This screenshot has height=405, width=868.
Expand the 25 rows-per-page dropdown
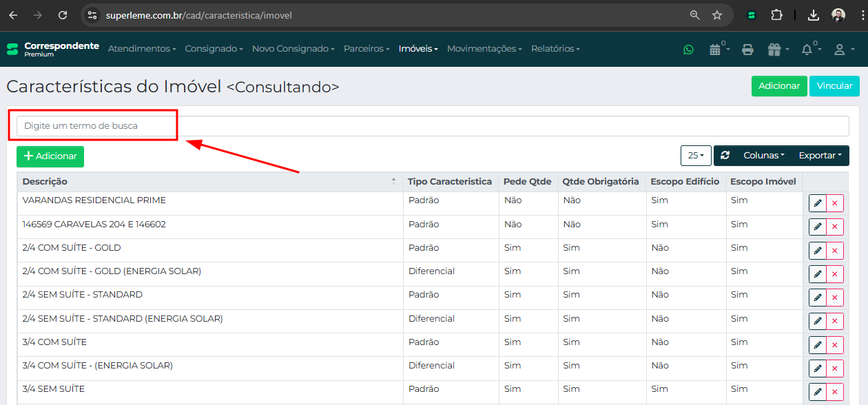696,156
